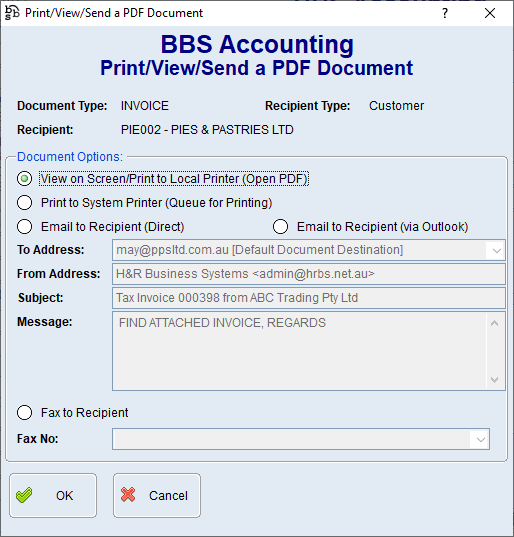This screenshot has height=537, width=514.
Task: Click Message box scroll down arrow
Action: click(x=494, y=379)
